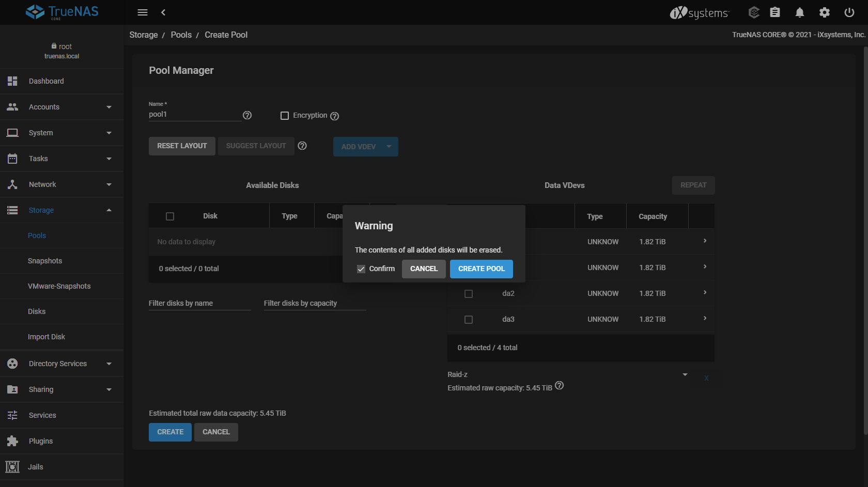
Task: Click the TrueNAS logo
Action: [62, 12]
